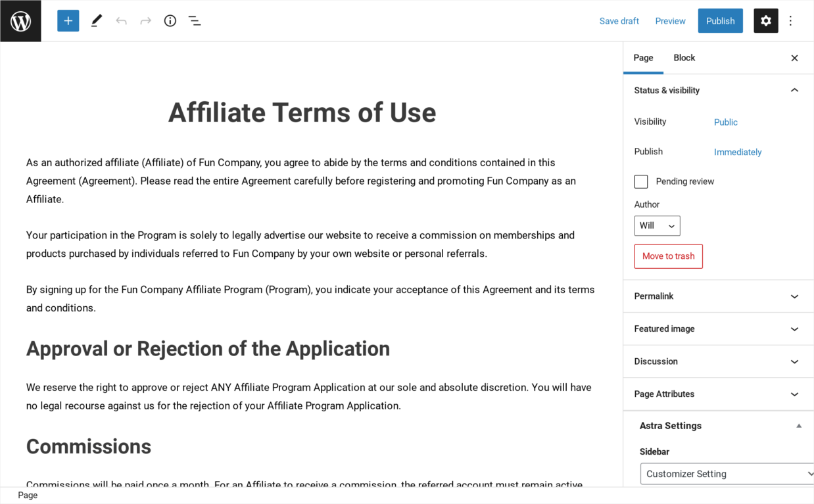
Task: Enable the Pending review checkbox
Action: (640, 181)
